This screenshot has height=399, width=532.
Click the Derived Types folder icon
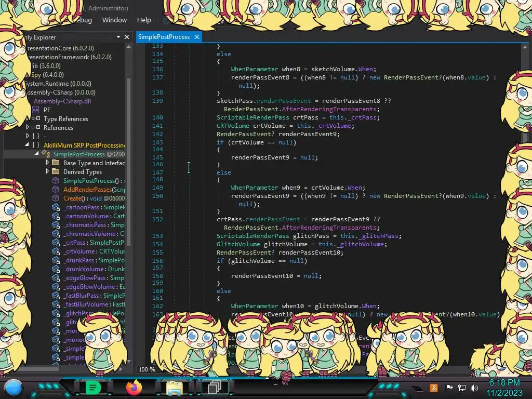tap(56, 171)
